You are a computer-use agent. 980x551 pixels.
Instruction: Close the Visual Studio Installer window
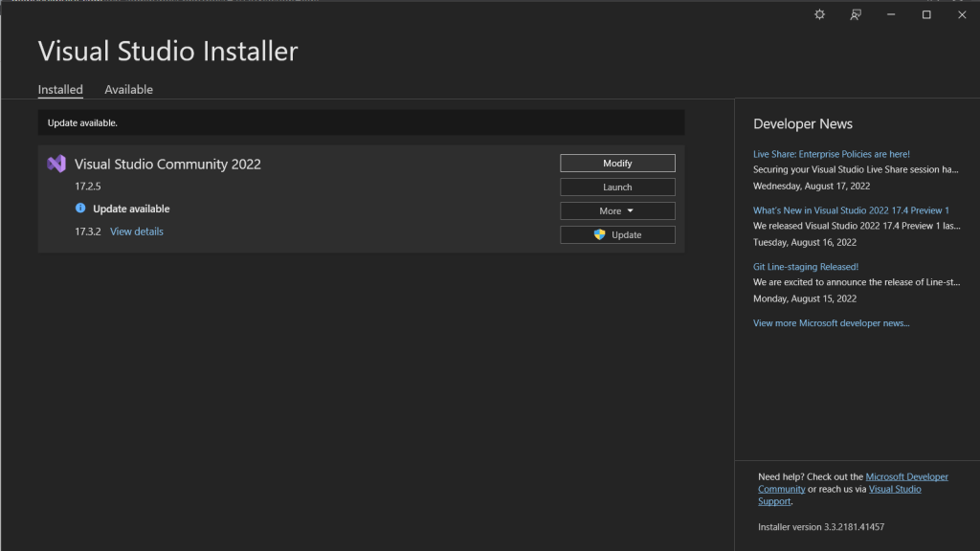point(962,14)
